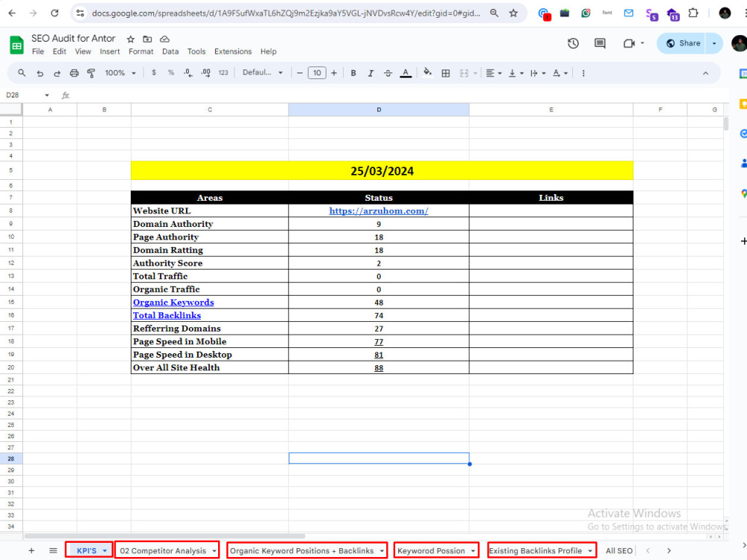
Task: Click the font size field
Action: click(x=317, y=73)
